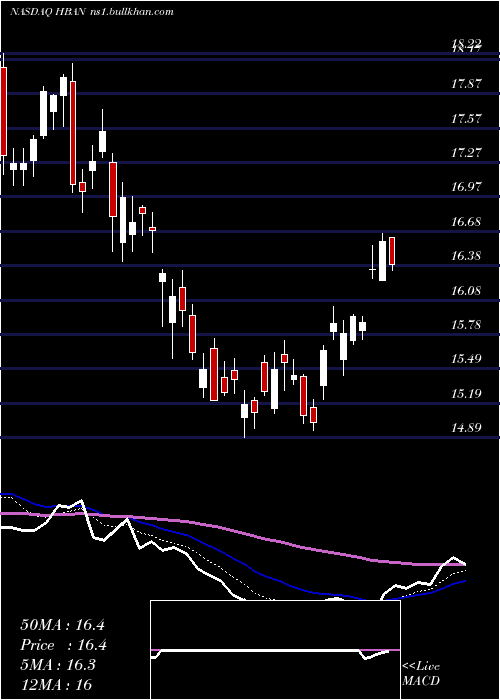The height and width of the screenshot is (700, 500).
Task: Click the 15.78 price axis label
Action: click(466, 325)
